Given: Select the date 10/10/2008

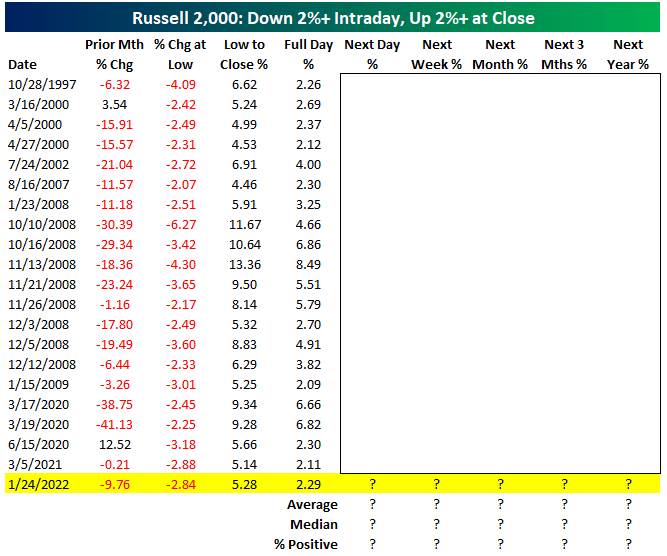Looking at the screenshot, I should (42, 225).
